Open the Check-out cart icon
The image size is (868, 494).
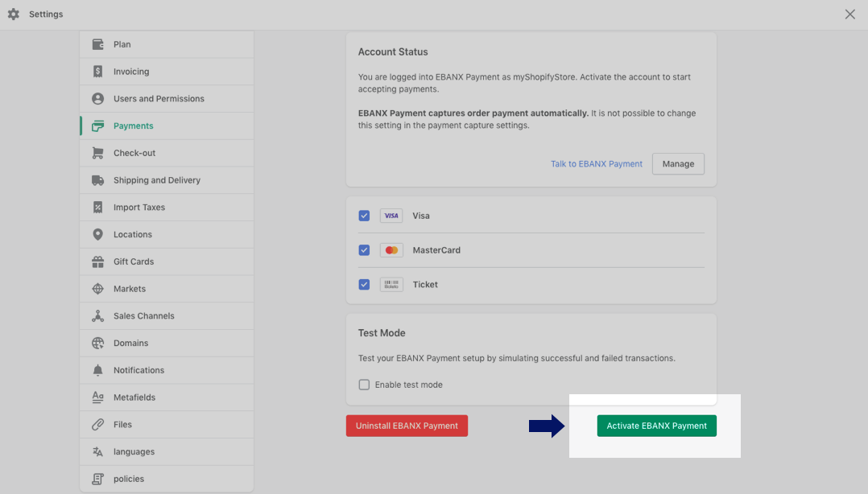click(97, 153)
